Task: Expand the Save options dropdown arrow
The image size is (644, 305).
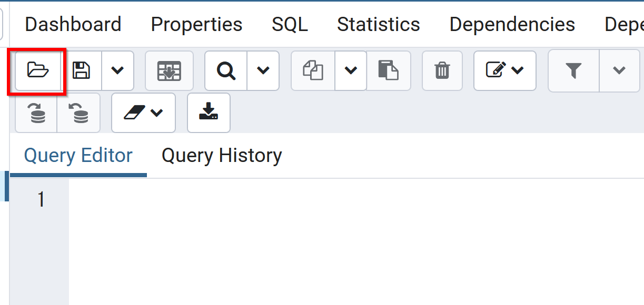Action: click(x=117, y=70)
